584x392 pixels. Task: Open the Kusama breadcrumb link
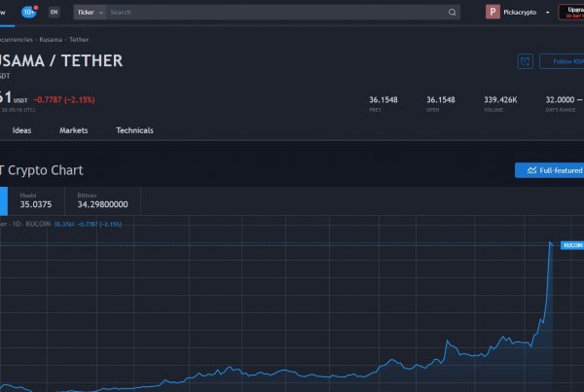(51, 40)
